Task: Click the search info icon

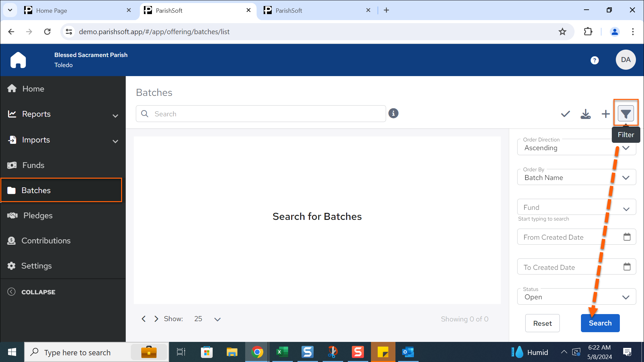Action: [393, 113]
